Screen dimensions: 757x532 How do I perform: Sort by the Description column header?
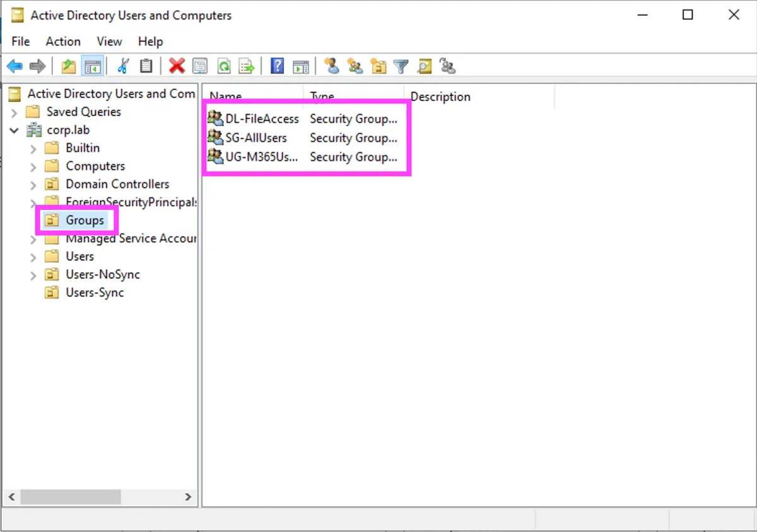point(479,96)
